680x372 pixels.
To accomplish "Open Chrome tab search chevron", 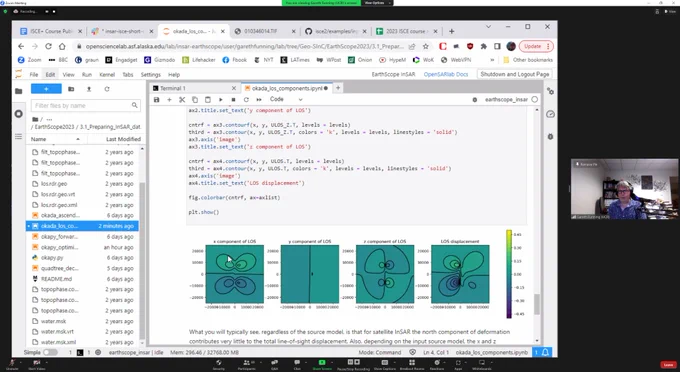I will pyautogui.click(x=488, y=27).
